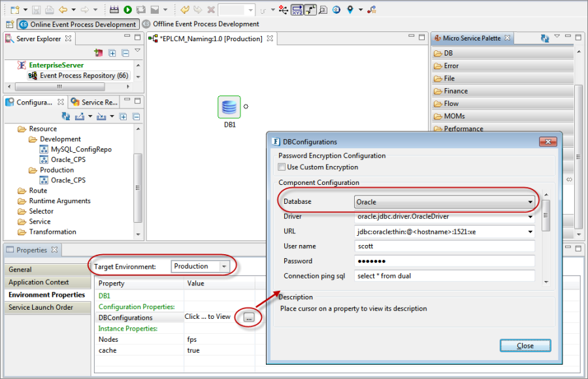This screenshot has height=379, width=588.
Task: Click the yellow Back arrow in main toolbar
Action: pos(63,10)
